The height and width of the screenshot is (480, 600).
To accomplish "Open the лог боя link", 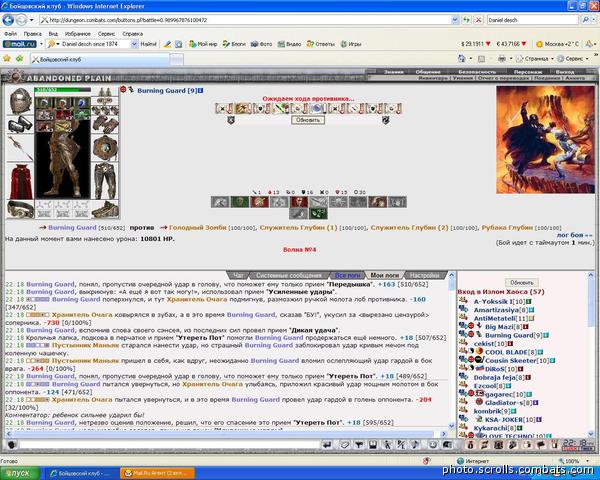I will (x=574, y=235).
